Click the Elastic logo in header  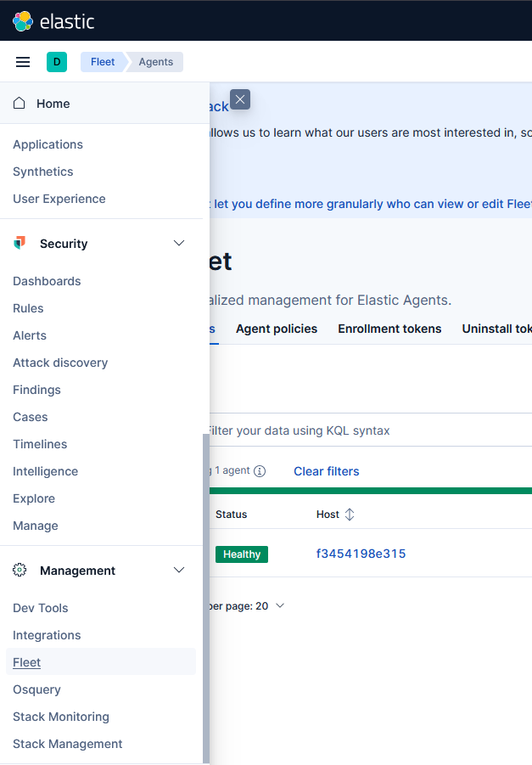click(23, 21)
